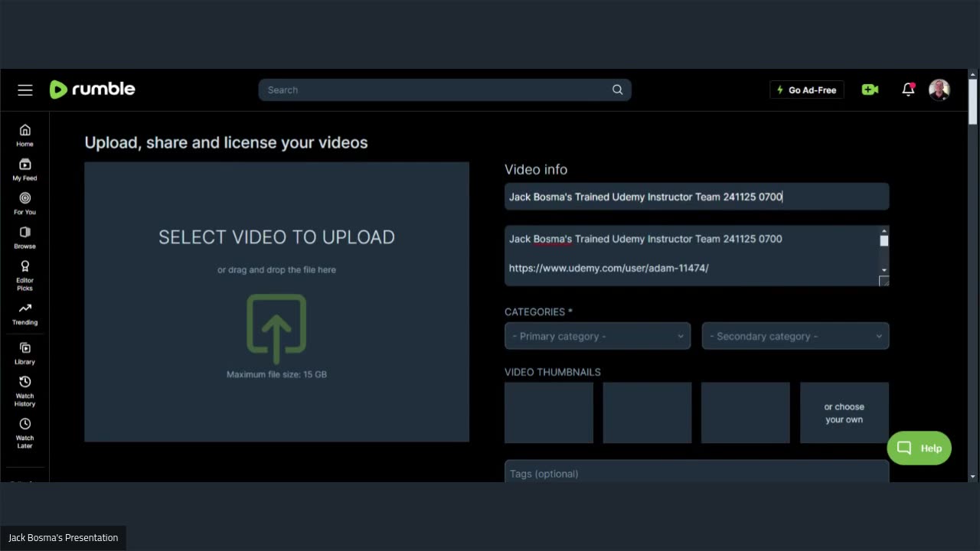Open Editor Picks in the sidebar

[x=24, y=275]
